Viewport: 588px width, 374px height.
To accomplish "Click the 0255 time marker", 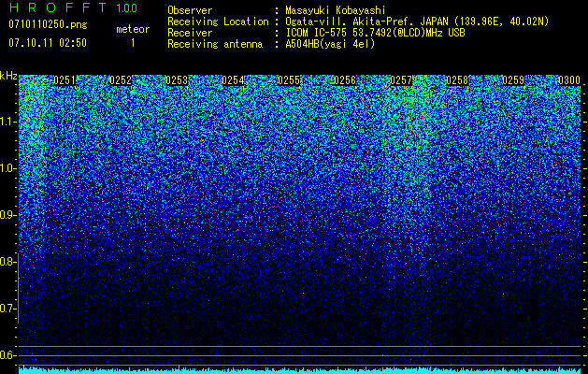I will tap(289, 80).
